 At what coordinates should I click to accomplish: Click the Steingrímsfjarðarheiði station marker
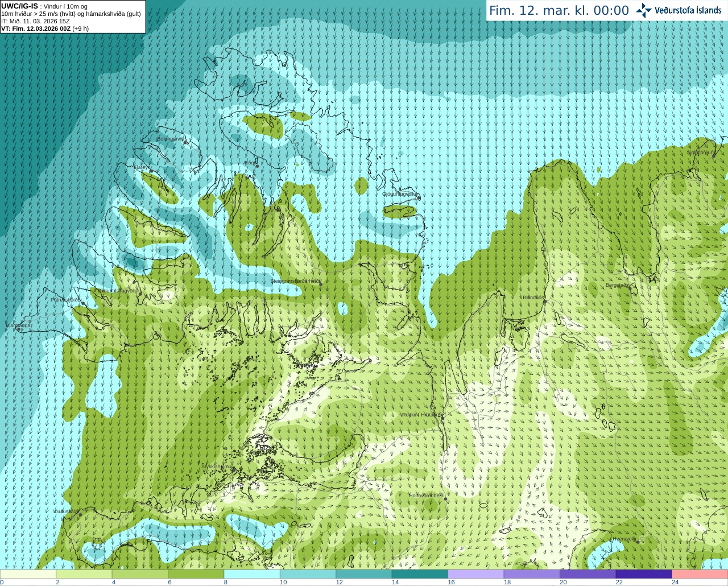point(320,284)
